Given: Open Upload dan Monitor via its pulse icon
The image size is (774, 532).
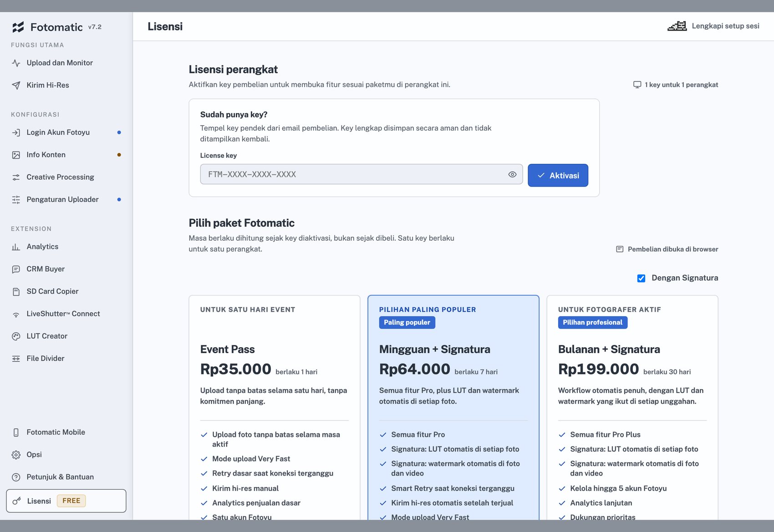Looking at the screenshot, I should [x=16, y=63].
